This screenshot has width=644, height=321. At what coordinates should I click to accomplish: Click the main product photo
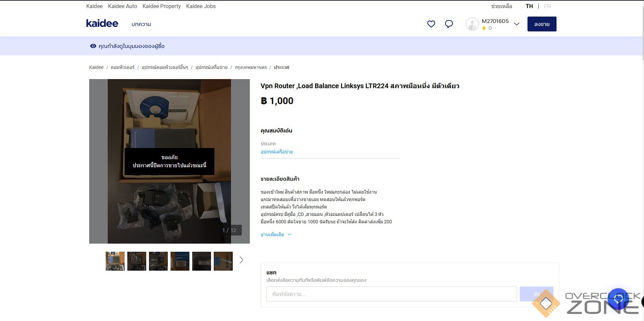click(170, 161)
